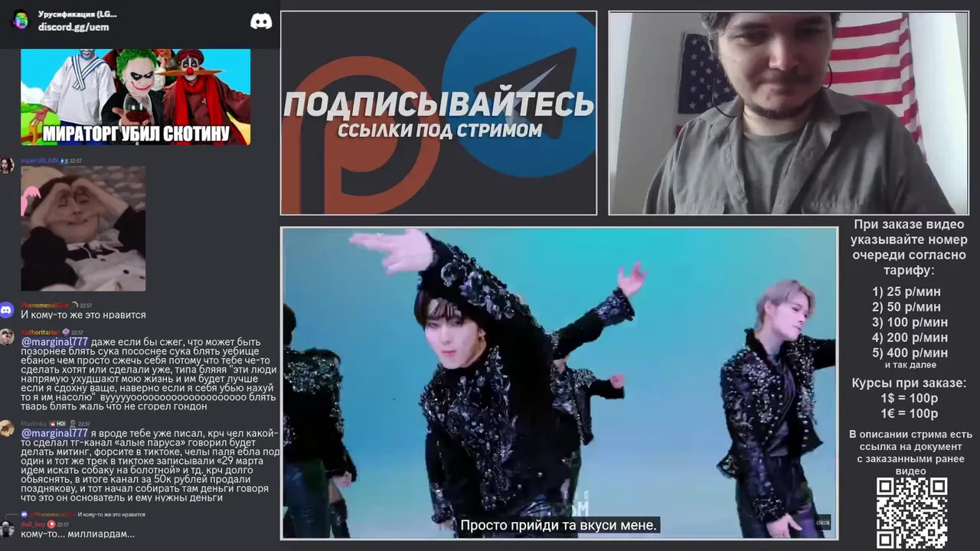Image resolution: width=980 pixels, height=551 pixels.
Task: Click Maximka's cat avatar
Action: [7, 429]
